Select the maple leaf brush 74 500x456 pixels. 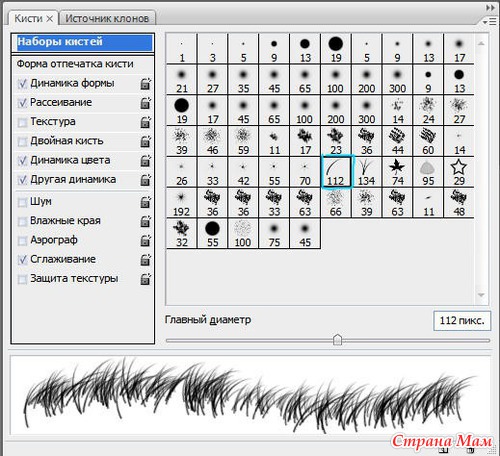397,172
